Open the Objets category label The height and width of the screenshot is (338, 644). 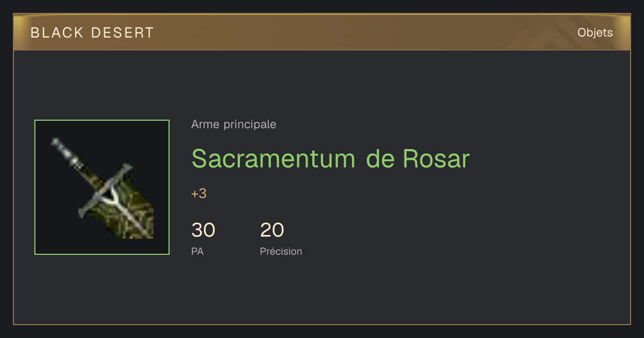click(x=595, y=33)
